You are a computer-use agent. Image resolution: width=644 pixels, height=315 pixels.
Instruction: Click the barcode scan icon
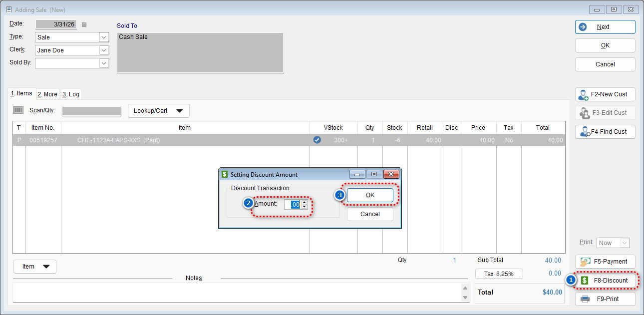18,110
